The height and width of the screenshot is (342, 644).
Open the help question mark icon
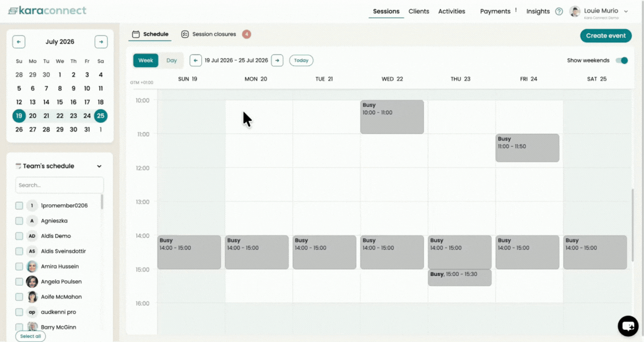click(x=559, y=11)
